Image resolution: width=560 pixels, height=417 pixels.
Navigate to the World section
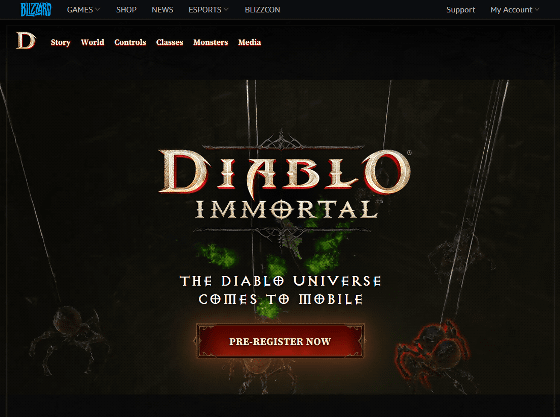(x=92, y=42)
